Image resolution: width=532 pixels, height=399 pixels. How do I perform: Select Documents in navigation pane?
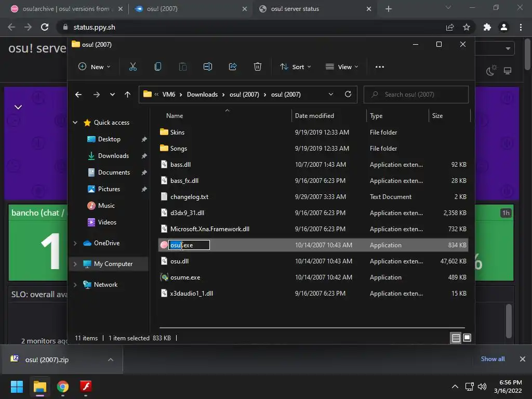tap(114, 172)
